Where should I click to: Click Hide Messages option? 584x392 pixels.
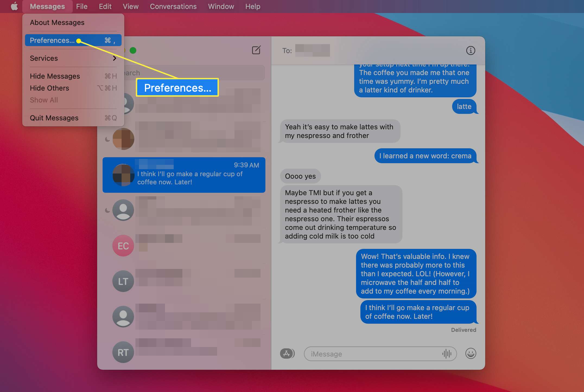pos(55,76)
